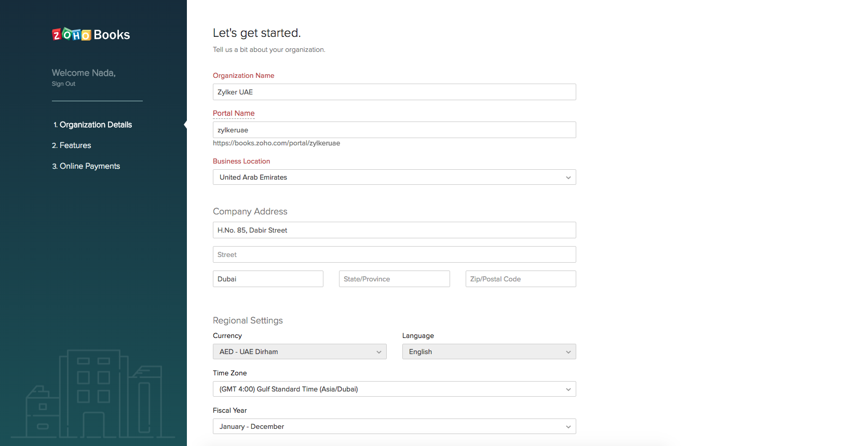Go to the Features step
Viewport: 868px width, 446px height.
75,145
